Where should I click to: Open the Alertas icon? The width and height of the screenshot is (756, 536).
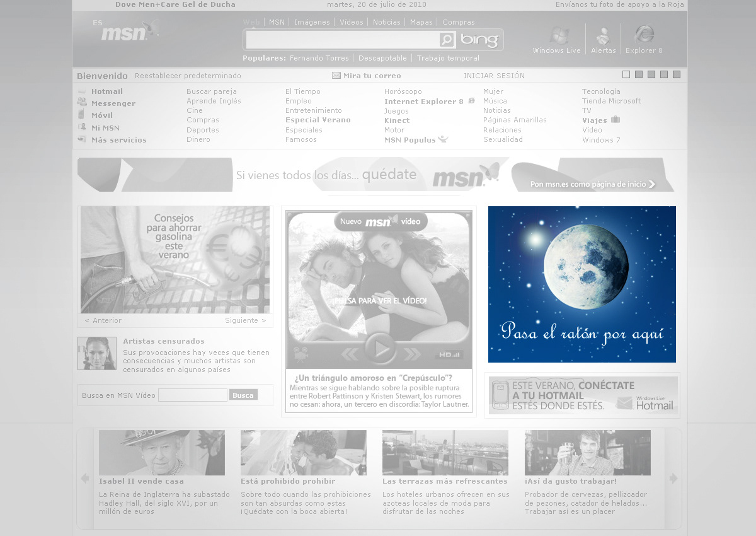point(603,37)
